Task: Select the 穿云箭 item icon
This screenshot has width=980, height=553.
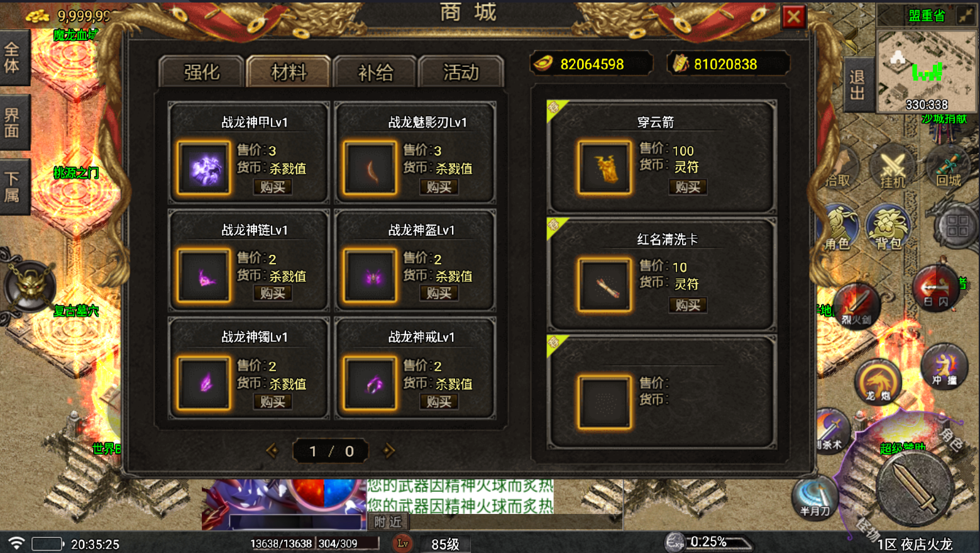Action: (x=604, y=167)
